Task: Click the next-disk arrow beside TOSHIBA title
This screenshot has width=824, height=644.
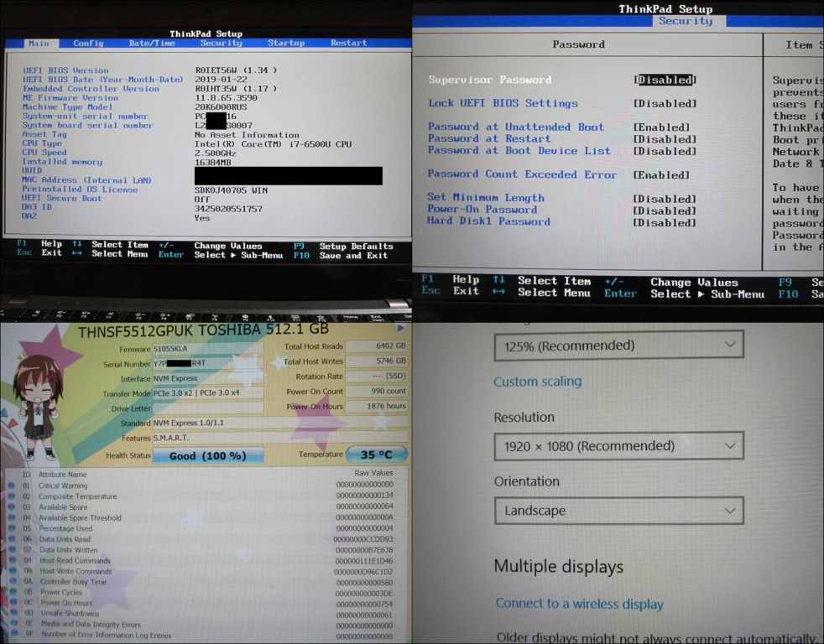Action: pyautogui.click(x=400, y=329)
